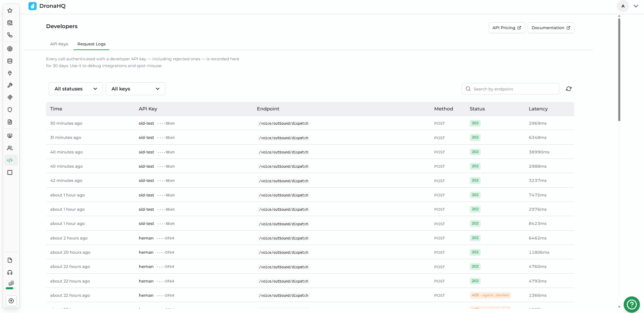Click the page vertical scrollbar
644x313 pixels.
[x=619, y=69]
